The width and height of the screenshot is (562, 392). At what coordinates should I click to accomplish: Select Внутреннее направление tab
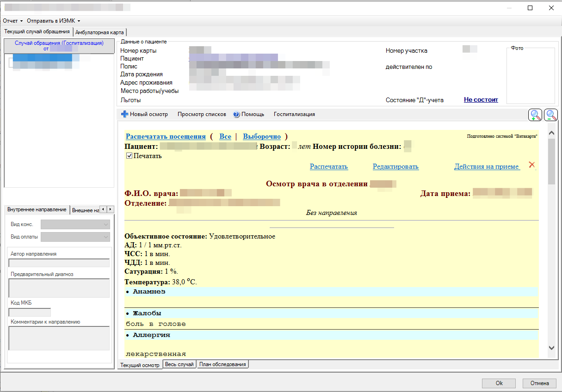[37, 209]
